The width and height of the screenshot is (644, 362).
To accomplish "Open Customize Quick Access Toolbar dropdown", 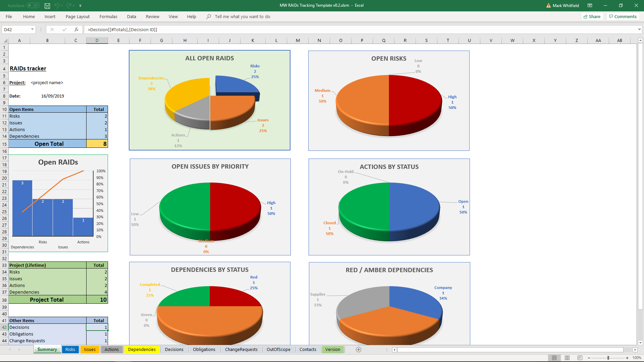I will coord(80,6).
